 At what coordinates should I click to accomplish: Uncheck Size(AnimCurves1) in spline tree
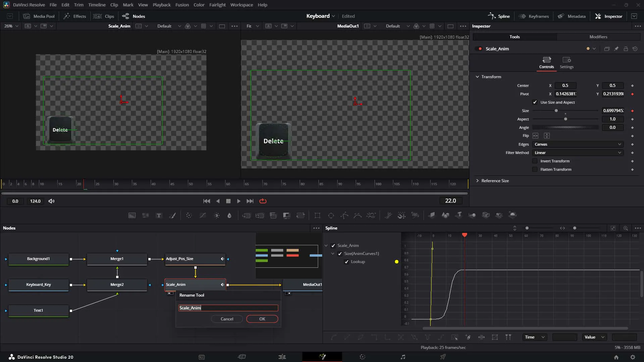click(340, 254)
